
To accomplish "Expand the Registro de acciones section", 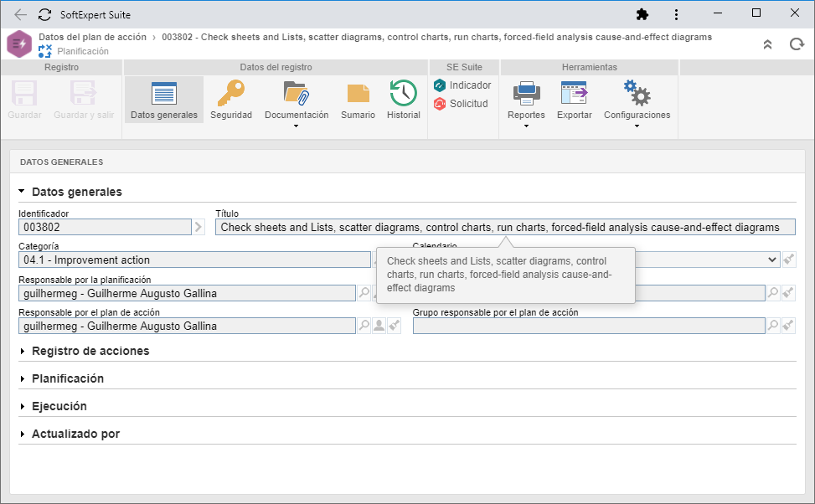I will (x=23, y=352).
